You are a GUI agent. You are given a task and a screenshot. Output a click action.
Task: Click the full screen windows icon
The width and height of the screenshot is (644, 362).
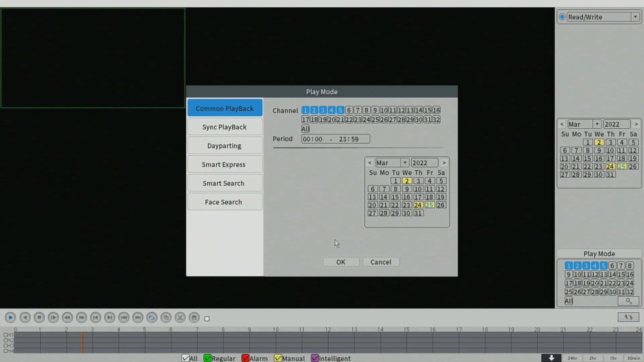[166, 317]
